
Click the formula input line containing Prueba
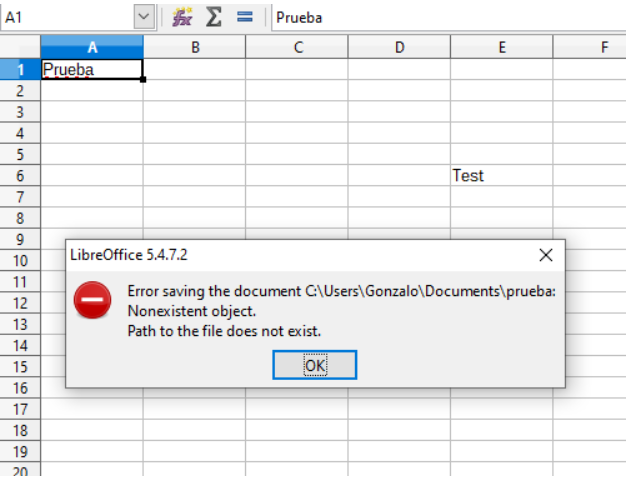click(x=445, y=17)
